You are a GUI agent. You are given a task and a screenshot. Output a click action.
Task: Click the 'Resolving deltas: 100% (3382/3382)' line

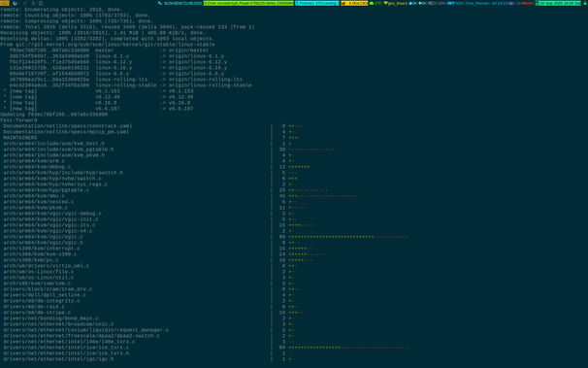click(x=108, y=39)
